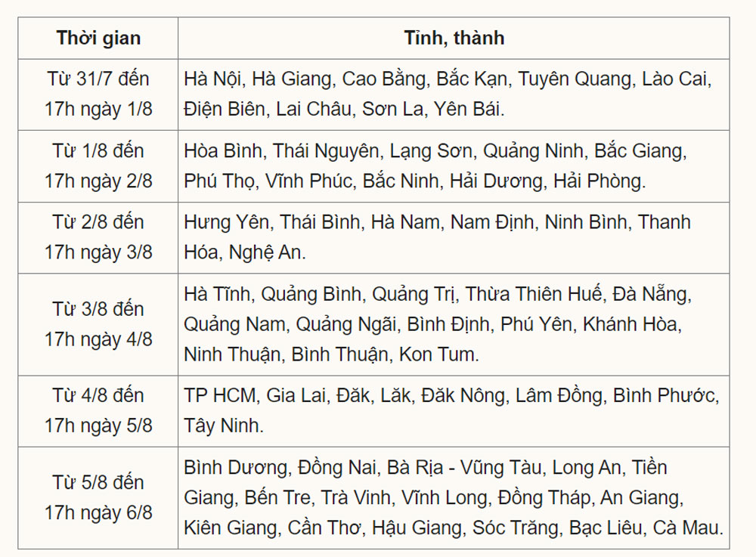This screenshot has height=557, width=756.
Task: Click the 'Tỉnh, thành' column header
Action: (454, 38)
